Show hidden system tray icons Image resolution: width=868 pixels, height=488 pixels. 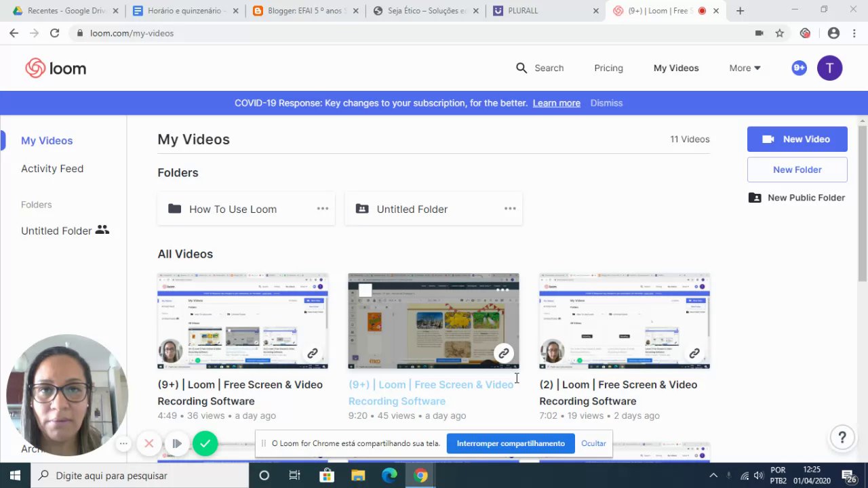[713, 475]
